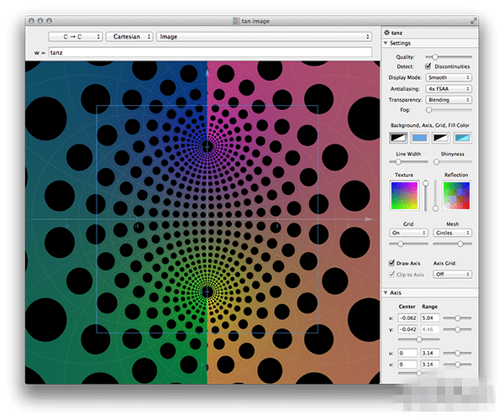Open the Antialiasing 4x FSAA dropdown

449,88
